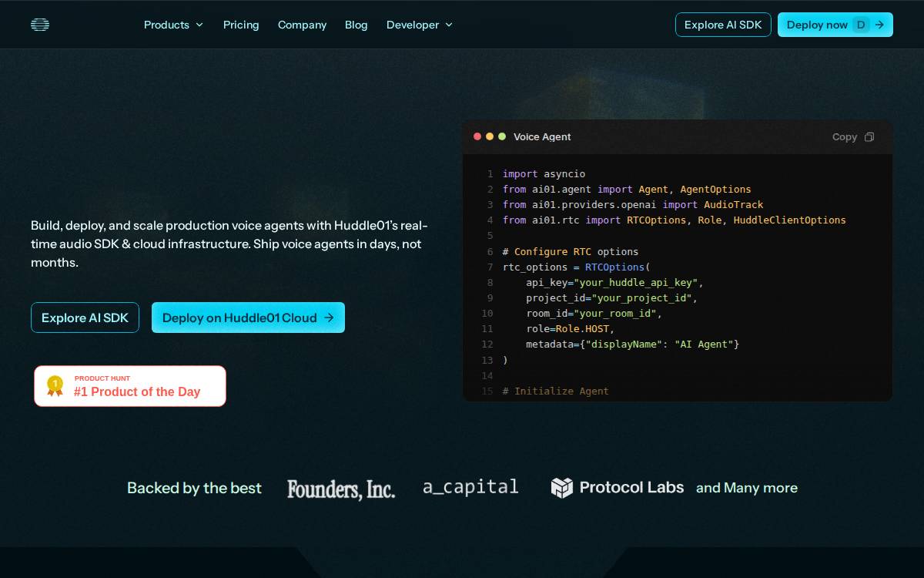Image resolution: width=924 pixels, height=578 pixels.
Task: Click the HuddleClientOptions import line
Action: click(675, 220)
